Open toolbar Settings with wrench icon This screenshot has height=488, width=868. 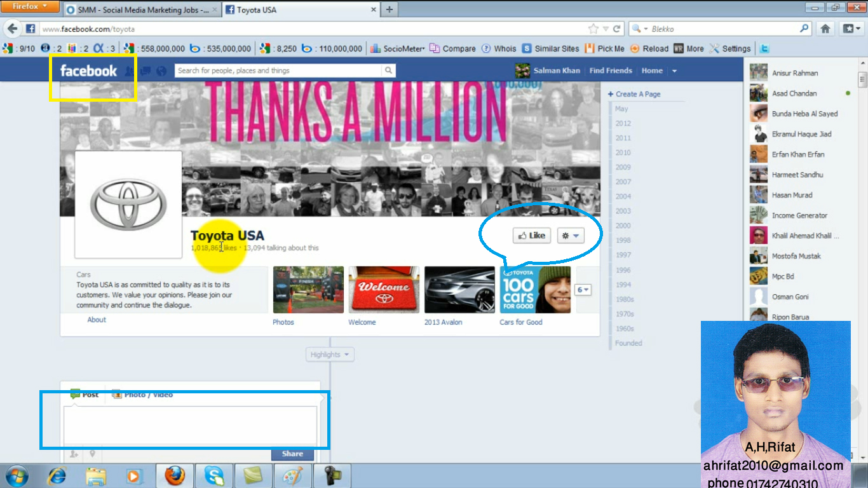730,48
